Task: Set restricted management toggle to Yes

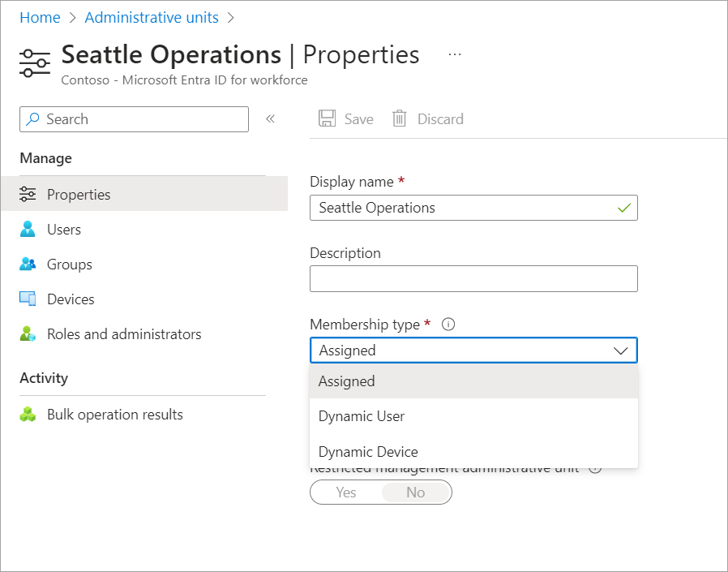Action: [346, 492]
